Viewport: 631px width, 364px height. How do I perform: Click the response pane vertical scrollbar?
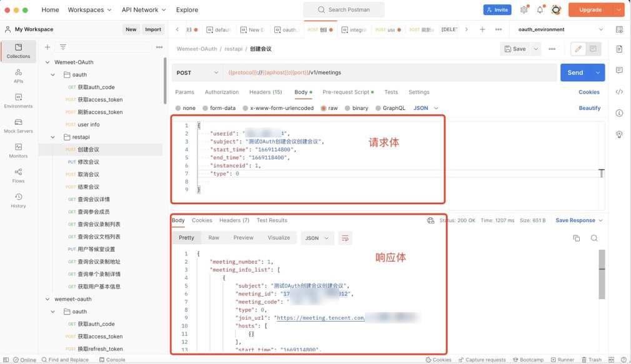click(602, 274)
